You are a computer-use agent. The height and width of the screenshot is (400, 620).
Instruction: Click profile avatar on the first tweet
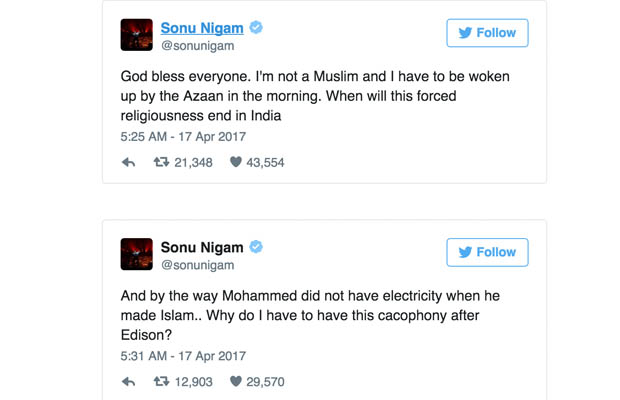tap(136, 35)
